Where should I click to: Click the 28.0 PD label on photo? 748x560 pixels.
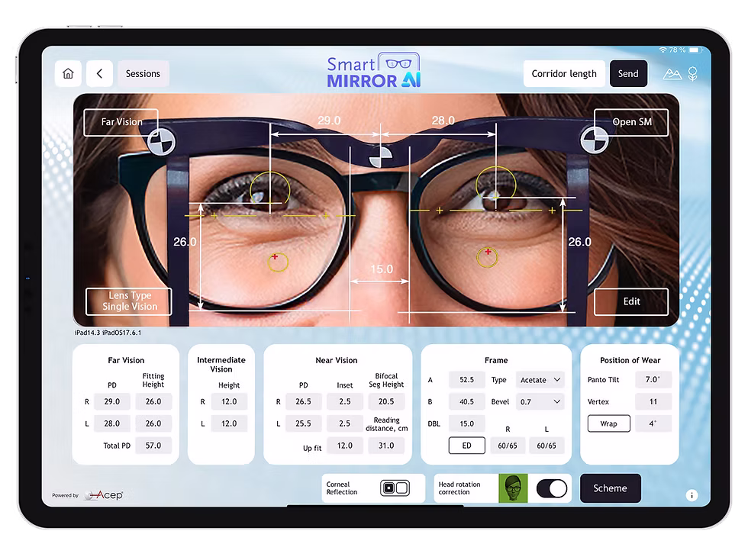pyautogui.click(x=443, y=121)
